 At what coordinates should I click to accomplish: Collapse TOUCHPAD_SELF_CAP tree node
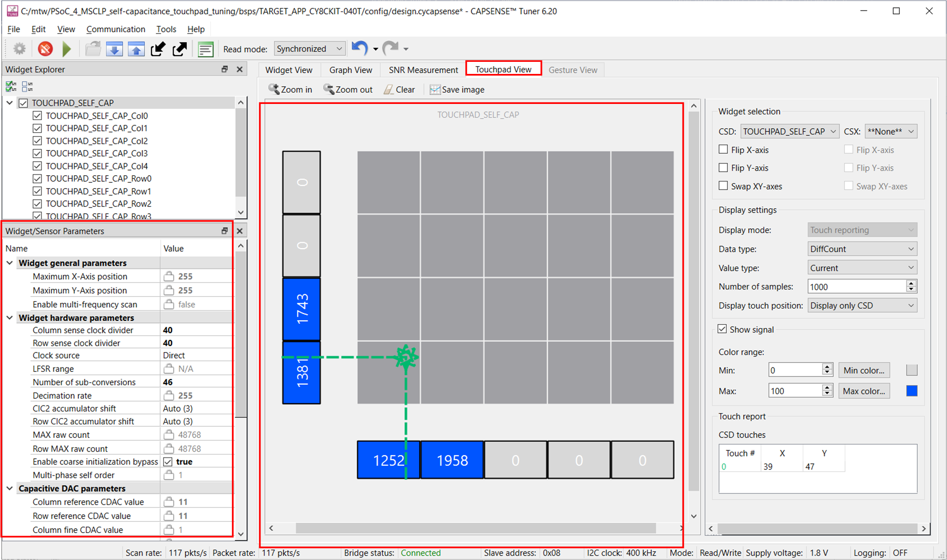click(x=9, y=103)
